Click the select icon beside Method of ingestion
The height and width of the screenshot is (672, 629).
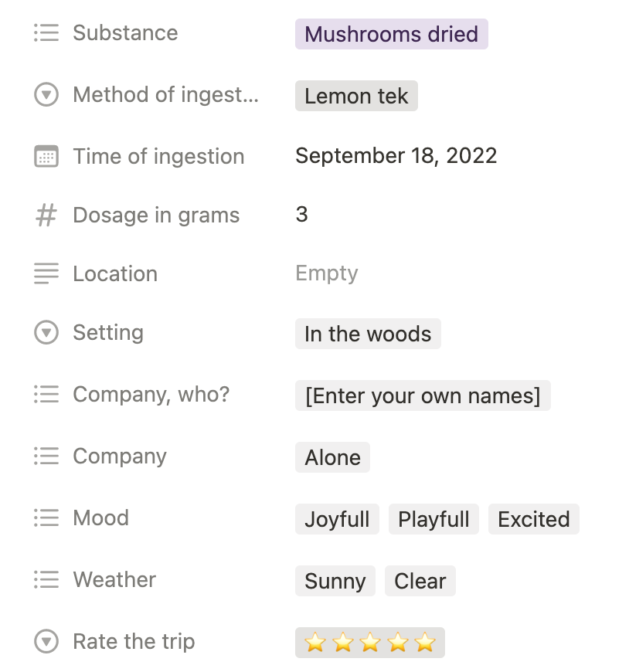pyautogui.click(x=46, y=95)
